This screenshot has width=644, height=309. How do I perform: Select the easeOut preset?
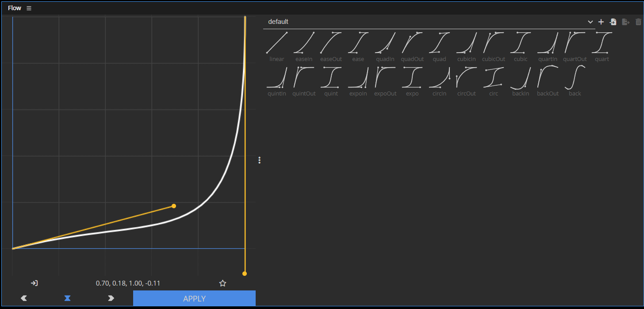click(x=331, y=42)
